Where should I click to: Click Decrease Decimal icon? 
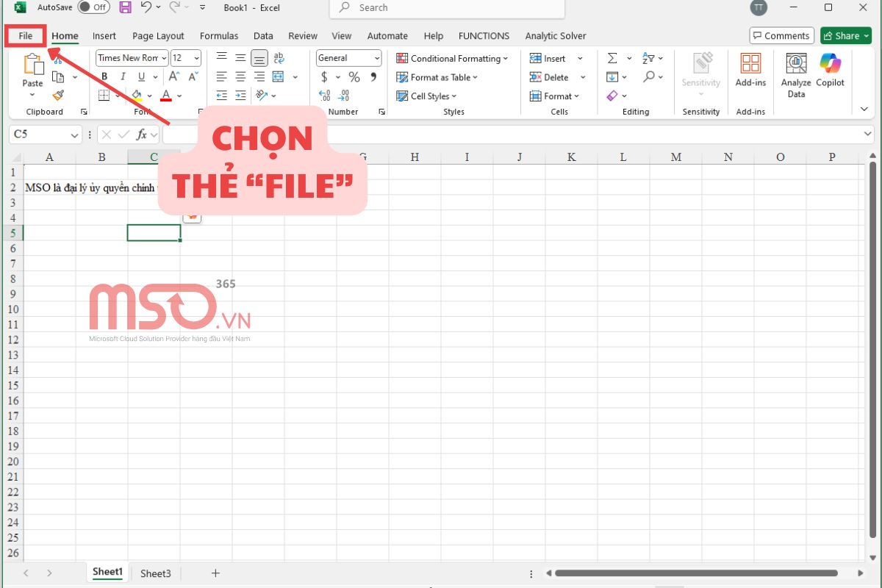pos(343,96)
